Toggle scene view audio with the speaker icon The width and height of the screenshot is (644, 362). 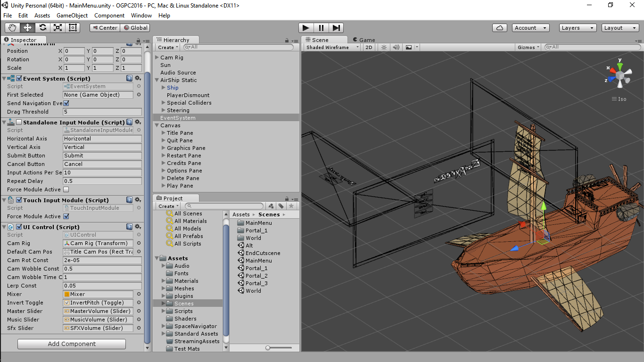click(x=396, y=47)
